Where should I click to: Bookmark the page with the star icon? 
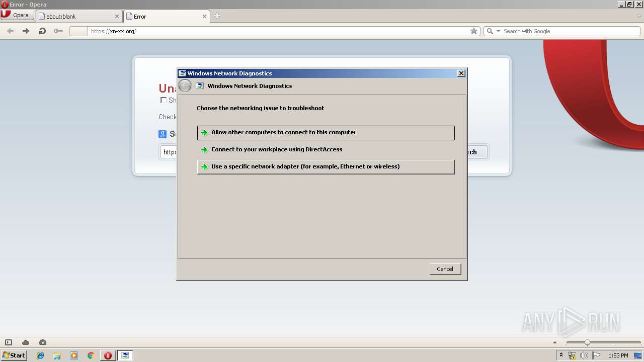tap(474, 31)
